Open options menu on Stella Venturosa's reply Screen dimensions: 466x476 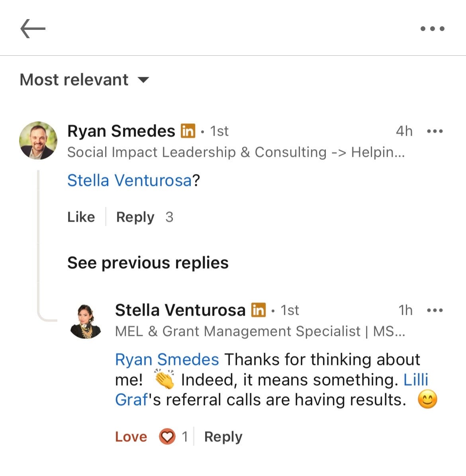point(435,310)
